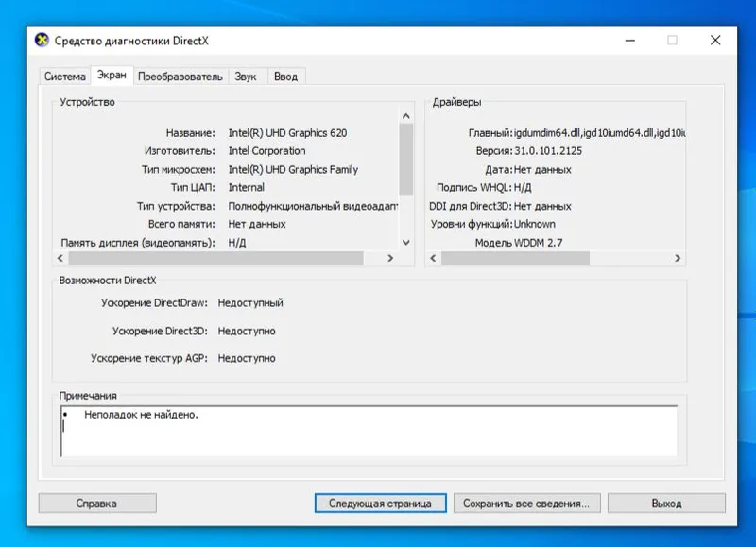
Task: Click Недоступно value for Ускорение текстур AGP
Action: pyautogui.click(x=247, y=359)
